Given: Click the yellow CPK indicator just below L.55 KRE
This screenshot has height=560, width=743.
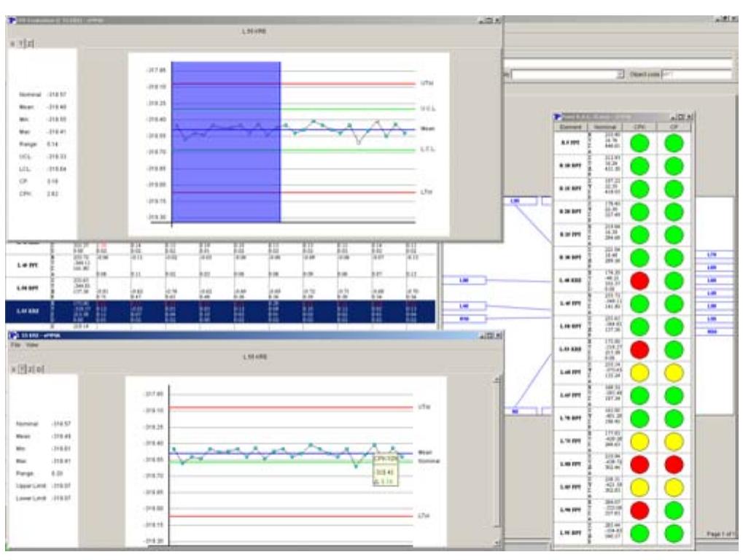Looking at the screenshot, I should coord(639,373).
